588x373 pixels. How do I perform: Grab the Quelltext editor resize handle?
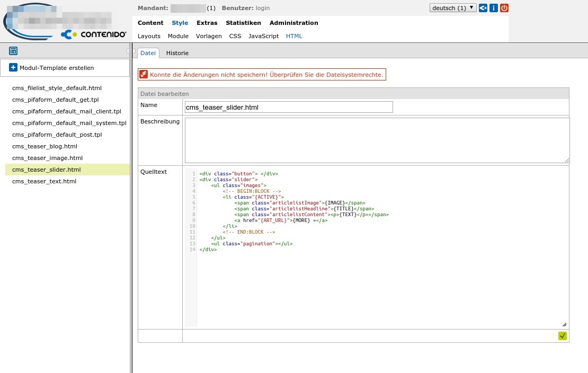pyautogui.click(x=564, y=324)
